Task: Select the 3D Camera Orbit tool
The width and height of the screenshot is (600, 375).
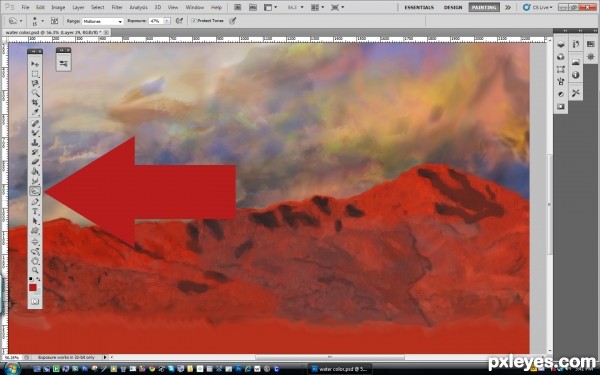Action: coord(35,251)
